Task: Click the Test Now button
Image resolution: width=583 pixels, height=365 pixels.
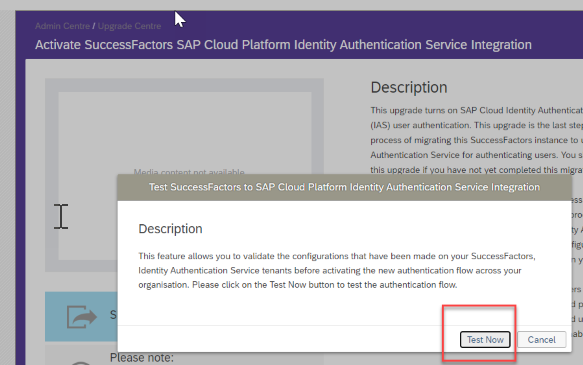Action: click(485, 339)
